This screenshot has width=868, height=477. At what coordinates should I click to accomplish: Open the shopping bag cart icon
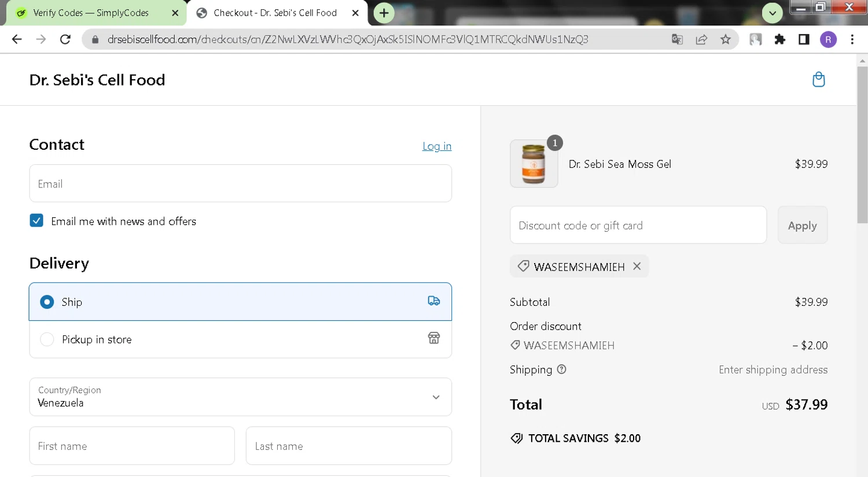pos(818,79)
